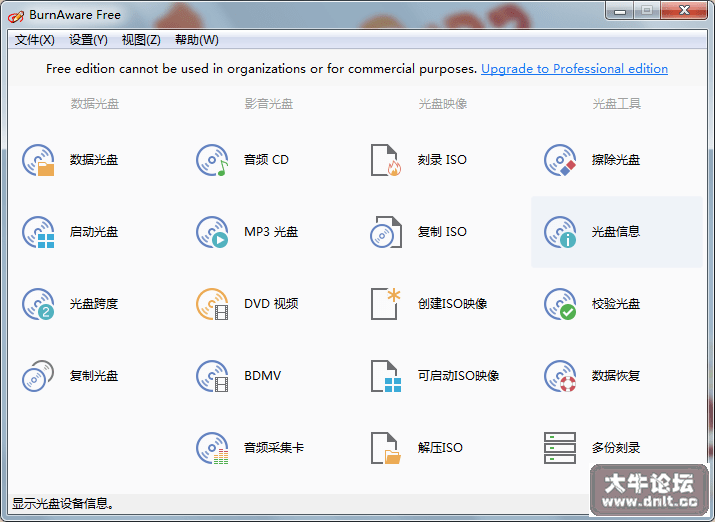The image size is (715, 522).
Task: Click the 光盘映像 column heading
Action: tap(443, 104)
